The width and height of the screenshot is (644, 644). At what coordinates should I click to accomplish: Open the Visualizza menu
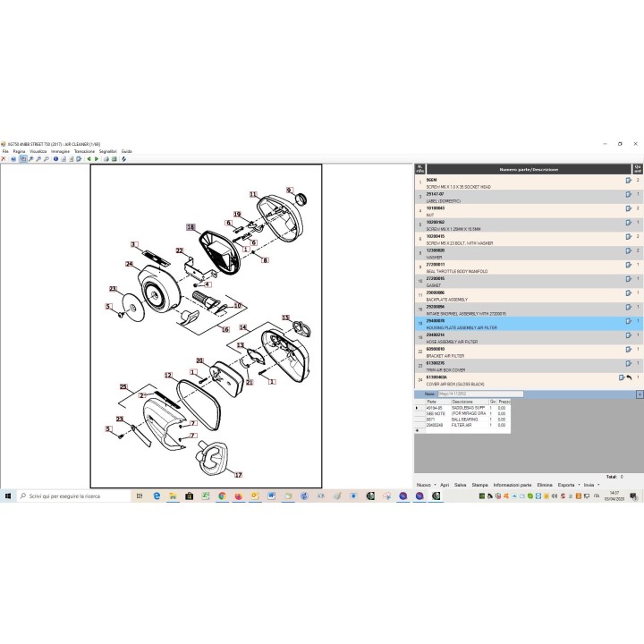point(38,151)
